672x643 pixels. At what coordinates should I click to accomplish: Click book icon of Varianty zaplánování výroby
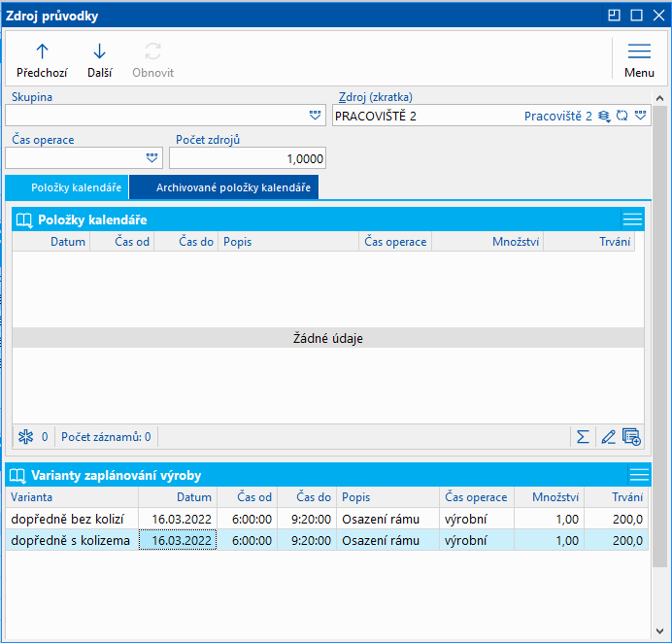pos(17,475)
